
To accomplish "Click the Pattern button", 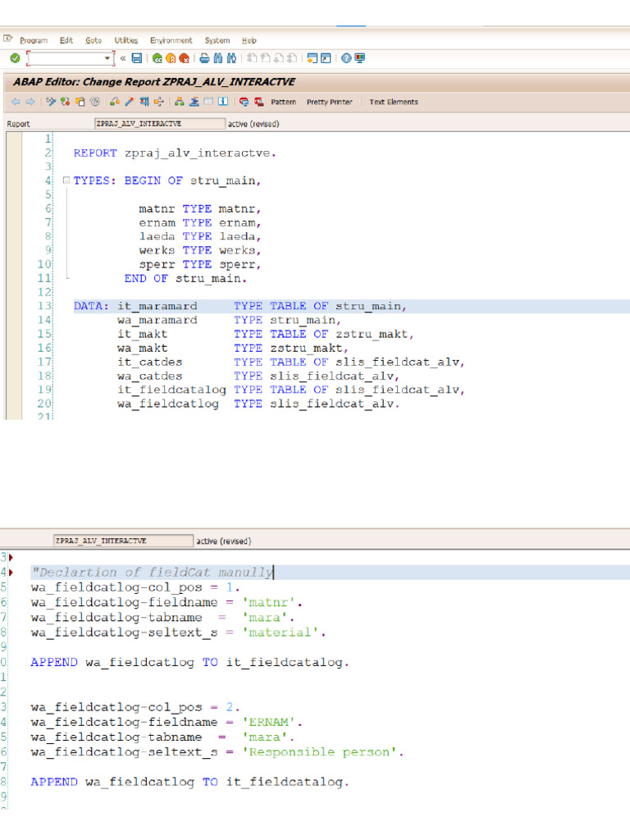I will click(283, 102).
